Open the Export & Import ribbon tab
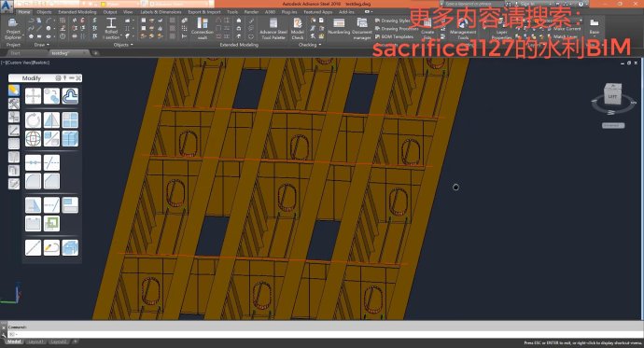Screen dimensions: 644x348 click(x=204, y=12)
